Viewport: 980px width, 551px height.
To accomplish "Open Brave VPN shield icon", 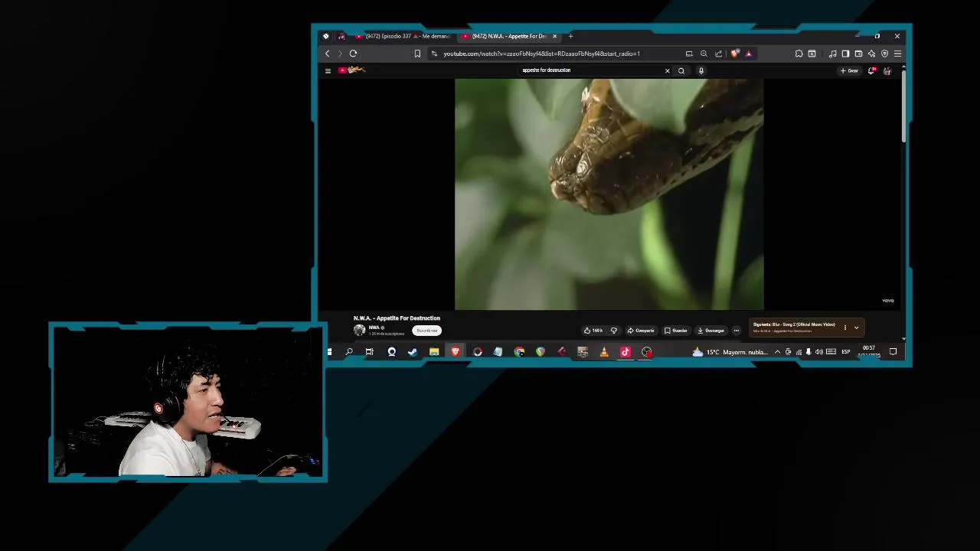I will pos(884,54).
